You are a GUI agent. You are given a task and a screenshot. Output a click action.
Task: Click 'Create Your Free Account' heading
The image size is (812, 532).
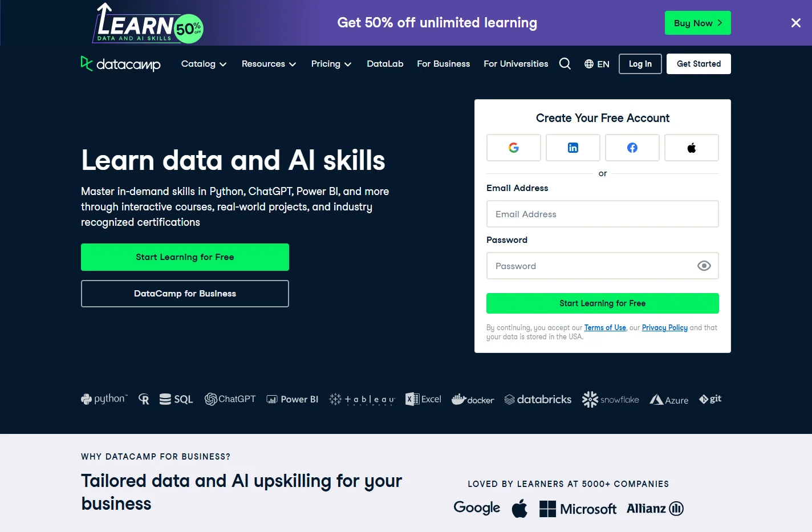[x=603, y=118]
